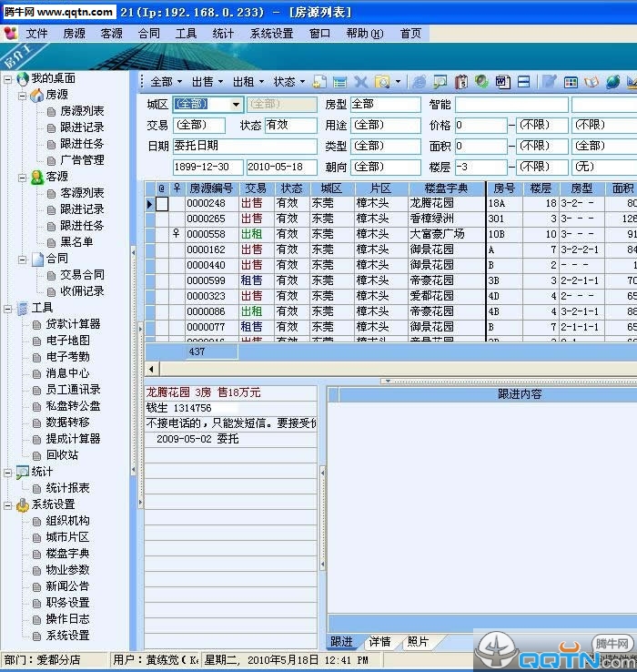The width and height of the screenshot is (637, 672).
Task: Click the person icon beside 客源
Action: pos(37,177)
